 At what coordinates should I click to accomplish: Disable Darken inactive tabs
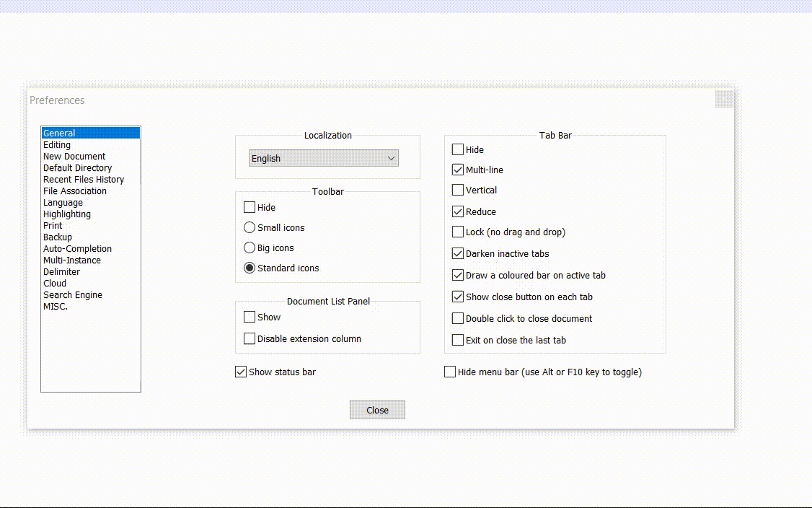click(x=458, y=254)
